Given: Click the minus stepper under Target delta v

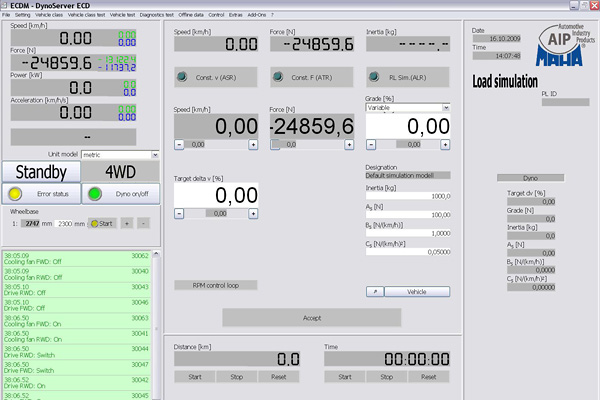Looking at the screenshot, I should coord(180,213).
